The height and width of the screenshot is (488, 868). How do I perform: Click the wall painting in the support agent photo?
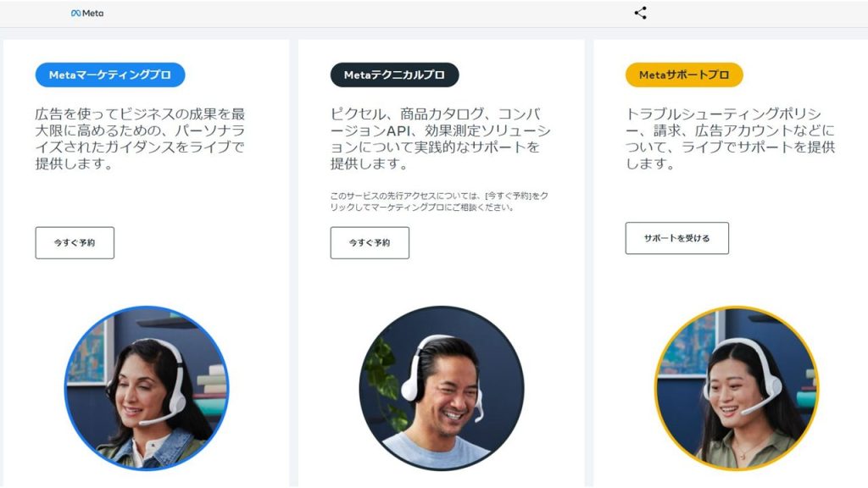[688, 343]
